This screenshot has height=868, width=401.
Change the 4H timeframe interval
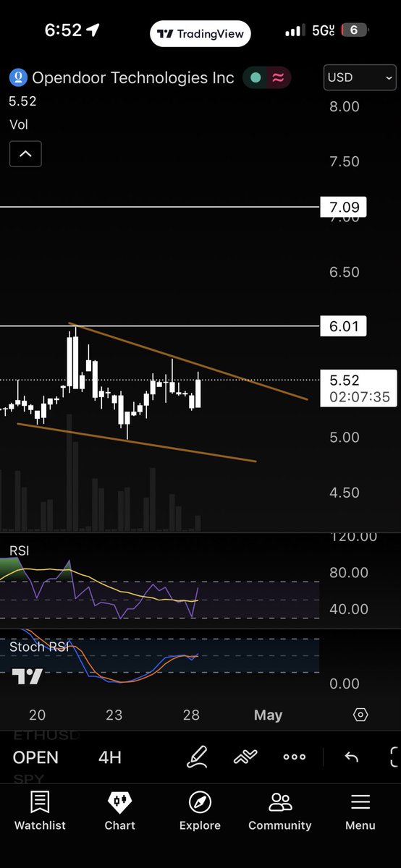coord(110,757)
